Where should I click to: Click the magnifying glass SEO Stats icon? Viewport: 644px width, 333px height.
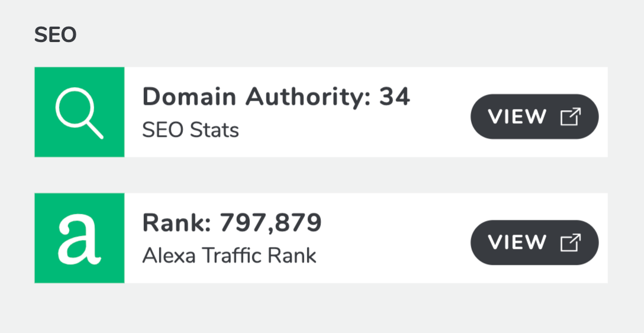tap(79, 112)
